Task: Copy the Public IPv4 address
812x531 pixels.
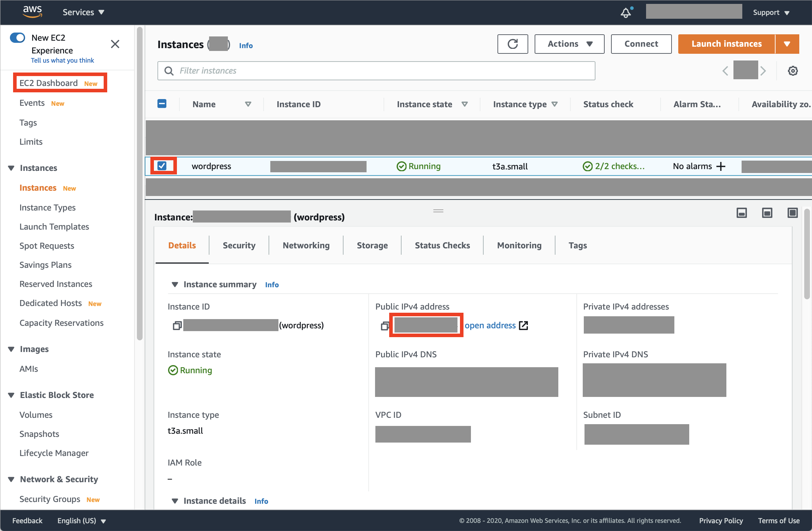Action: pos(385,325)
